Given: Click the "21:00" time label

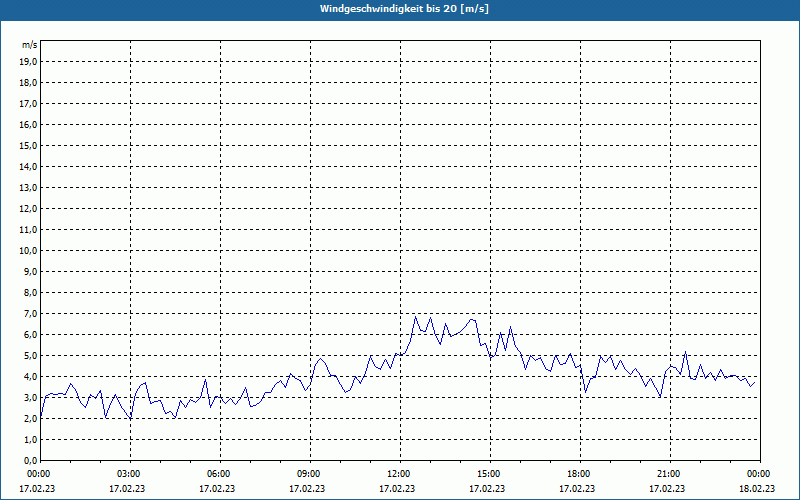Looking at the screenshot, I should (x=670, y=474).
